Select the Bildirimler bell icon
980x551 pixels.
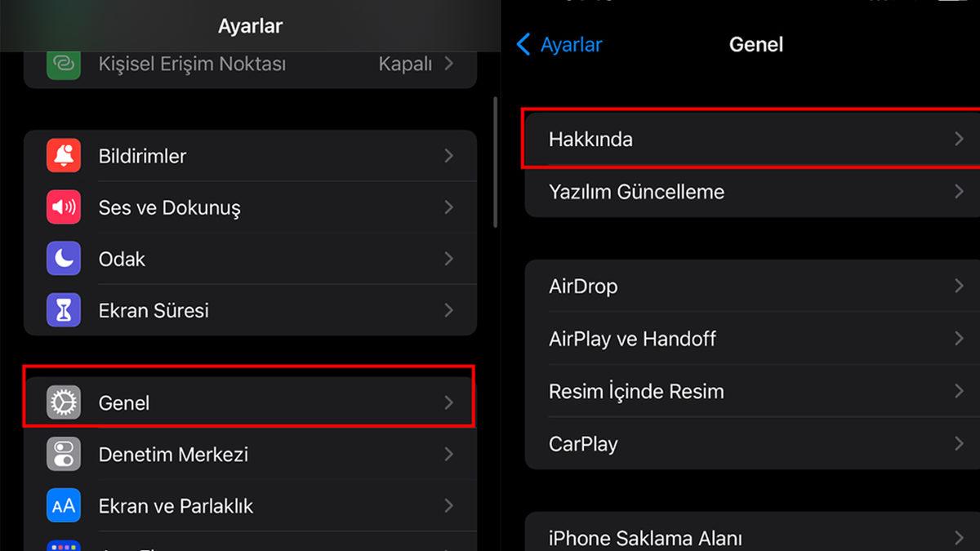[63, 155]
